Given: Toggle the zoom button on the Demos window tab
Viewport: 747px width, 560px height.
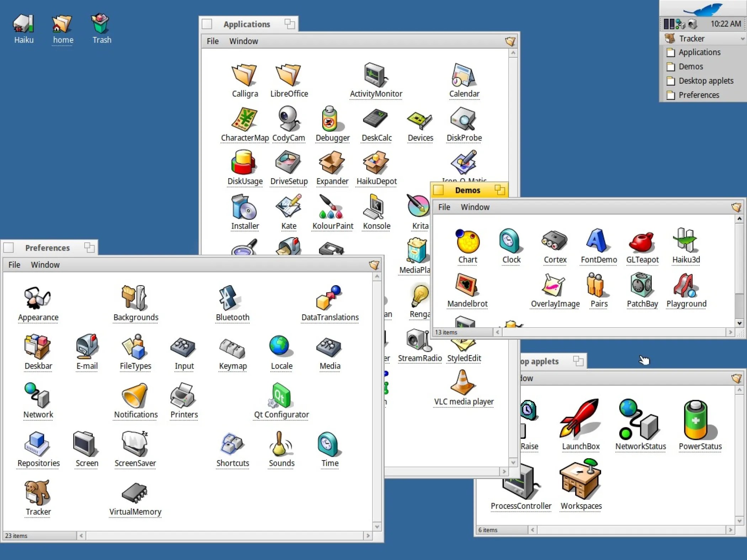Looking at the screenshot, I should 499,190.
